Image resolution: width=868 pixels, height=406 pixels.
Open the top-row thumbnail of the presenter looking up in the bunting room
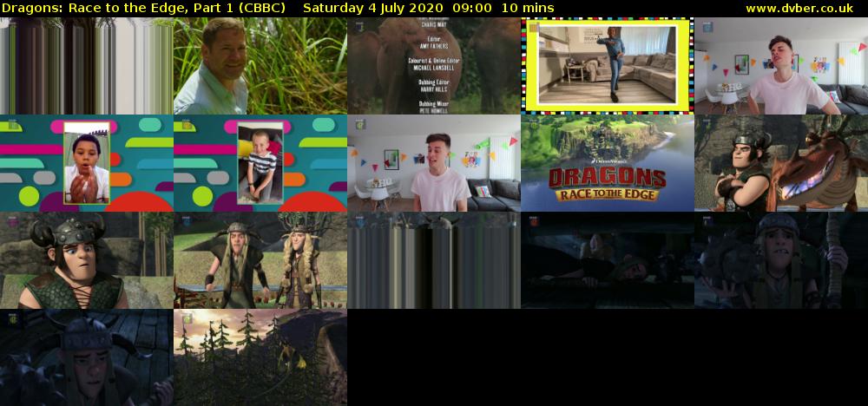tap(781, 66)
